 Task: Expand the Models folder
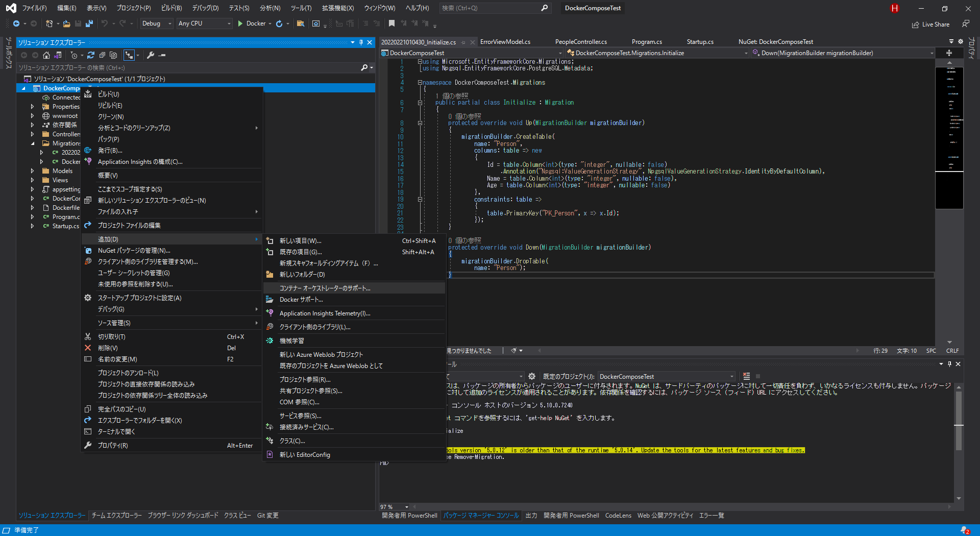click(32, 170)
